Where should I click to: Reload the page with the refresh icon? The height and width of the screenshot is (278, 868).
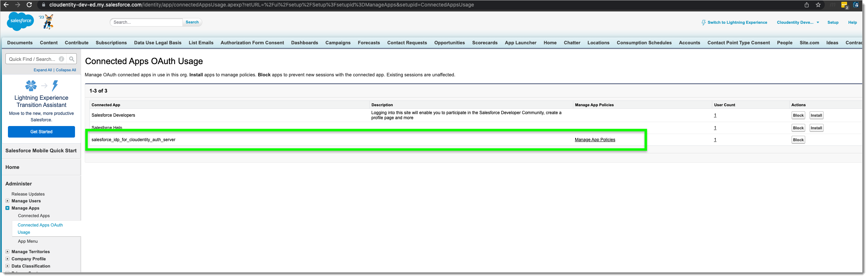pos(29,5)
